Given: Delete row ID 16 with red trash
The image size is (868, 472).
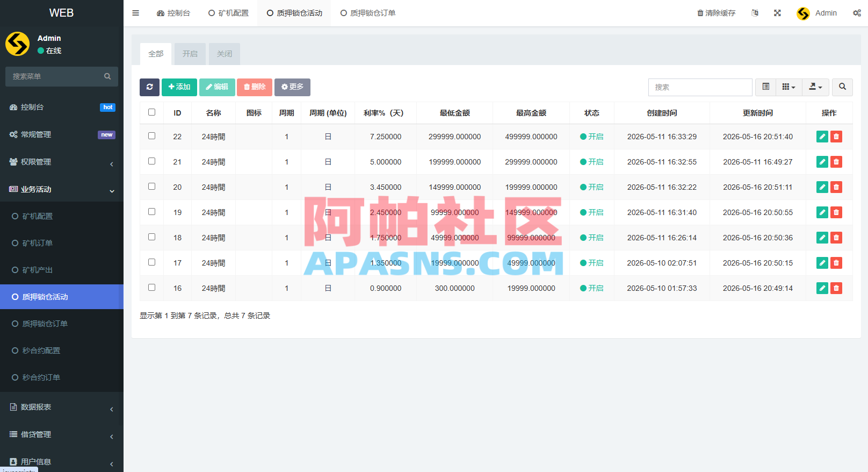Looking at the screenshot, I should 836,288.
